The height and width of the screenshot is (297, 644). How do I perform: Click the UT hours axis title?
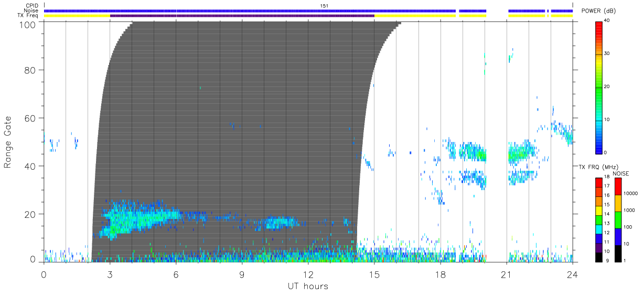[308, 286]
